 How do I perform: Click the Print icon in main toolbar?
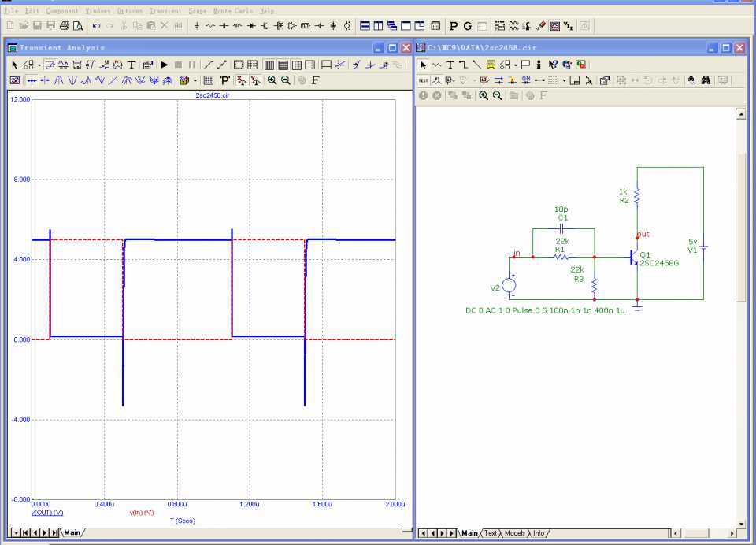(x=65, y=26)
